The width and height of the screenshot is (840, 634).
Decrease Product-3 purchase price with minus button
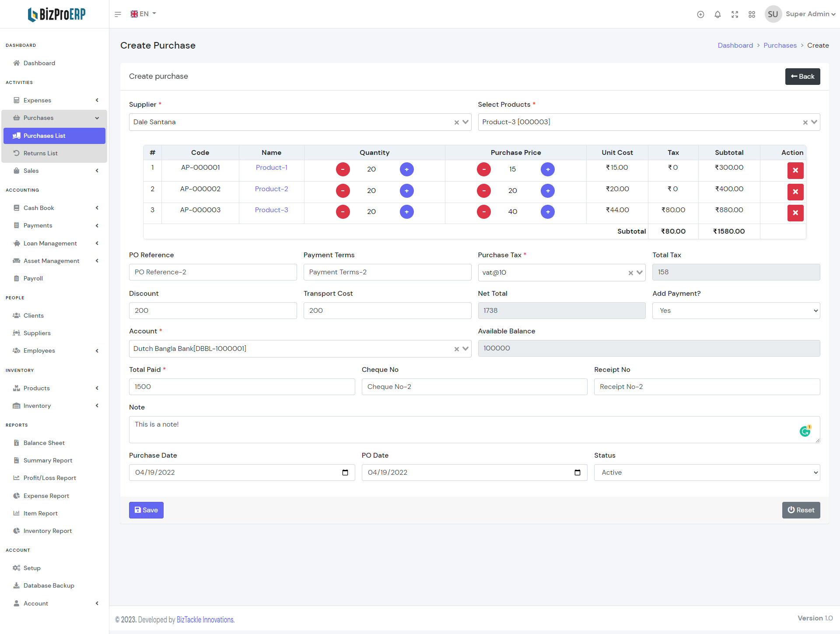tap(483, 212)
